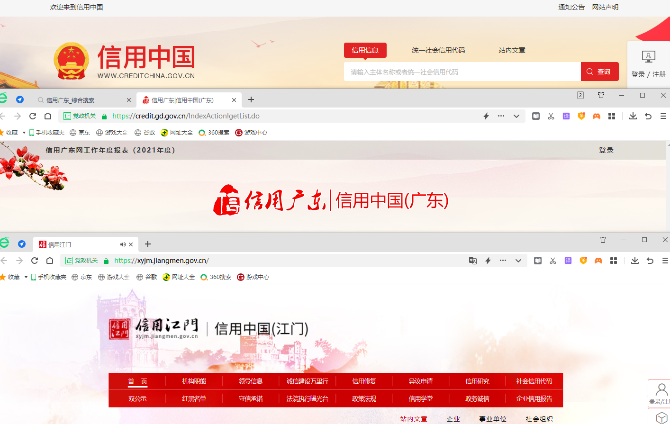Click the 首页 item in Jiangmen red menu
The image size is (670, 424).
tap(138, 381)
